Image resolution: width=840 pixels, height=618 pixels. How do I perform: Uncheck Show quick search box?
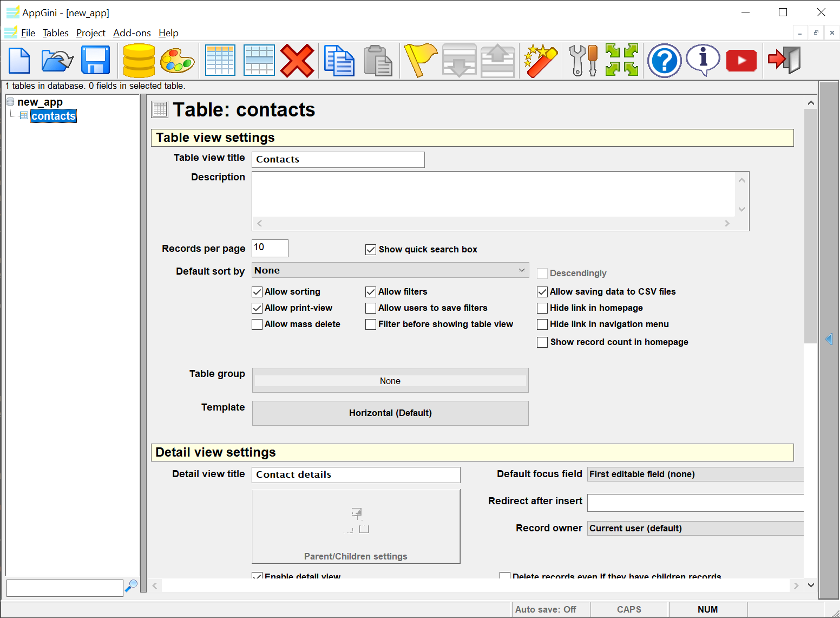[371, 250]
